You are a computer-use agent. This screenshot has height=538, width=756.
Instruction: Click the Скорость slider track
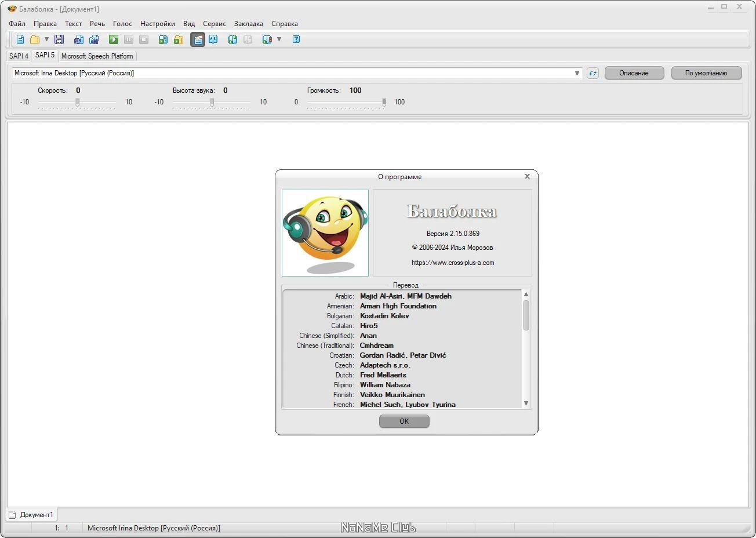pos(77,102)
